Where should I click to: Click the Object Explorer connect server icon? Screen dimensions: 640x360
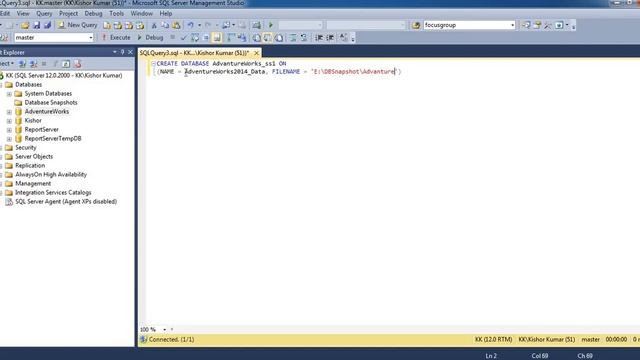pos(23,64)
